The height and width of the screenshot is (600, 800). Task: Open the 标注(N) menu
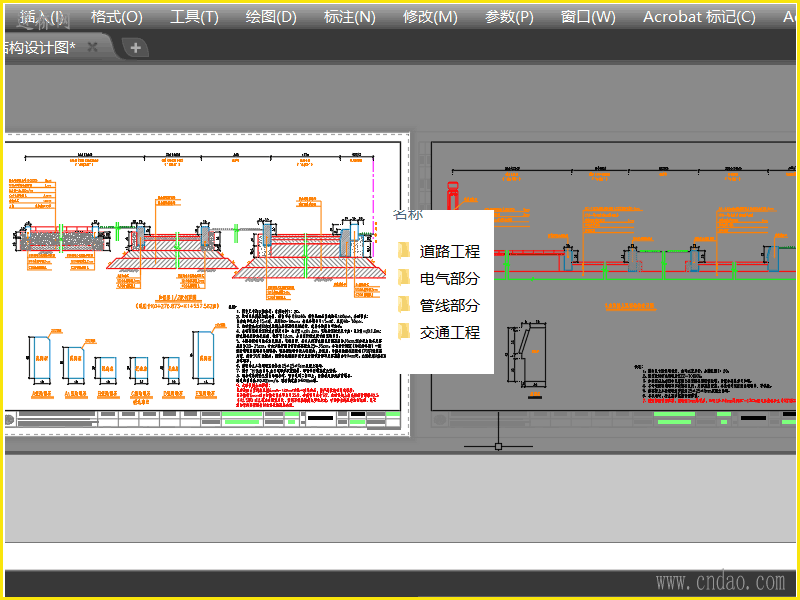click(349, 17)
